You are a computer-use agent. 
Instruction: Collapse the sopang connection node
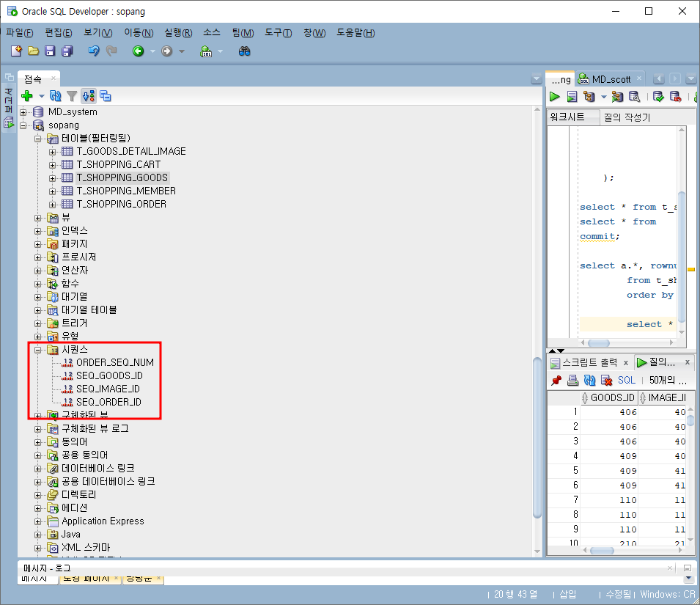click(x=23, y=125)
